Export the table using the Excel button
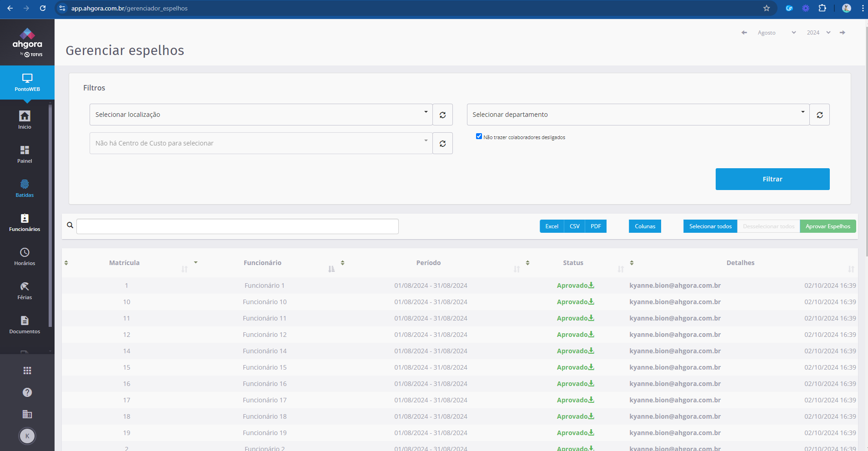Image resolution: width=868 pixels, height=451 pixels. click(552, 226)
